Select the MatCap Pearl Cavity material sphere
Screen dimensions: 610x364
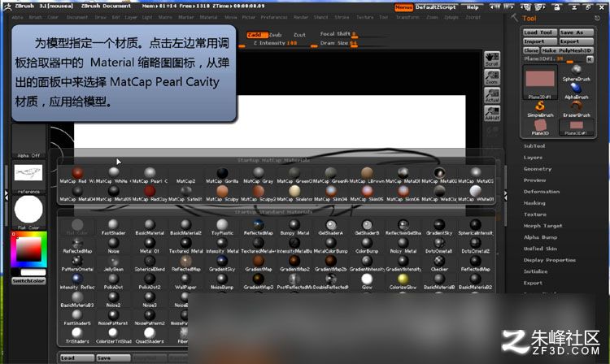point(150,173)
